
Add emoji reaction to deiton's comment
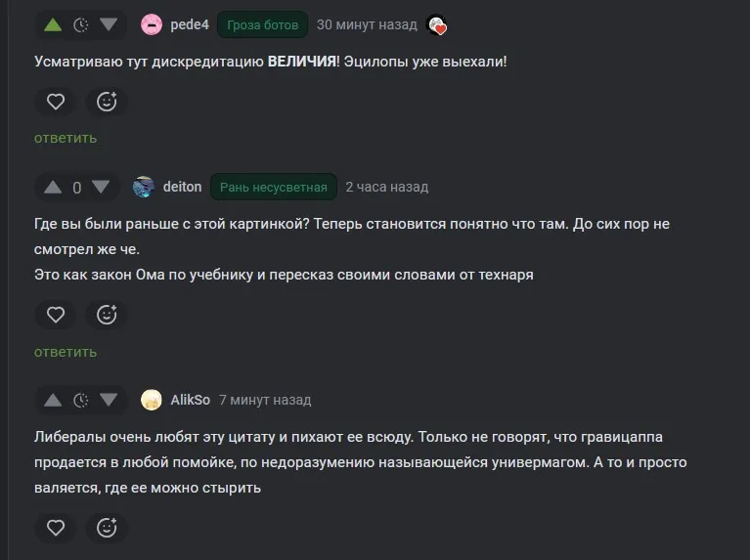pos(107,315)
